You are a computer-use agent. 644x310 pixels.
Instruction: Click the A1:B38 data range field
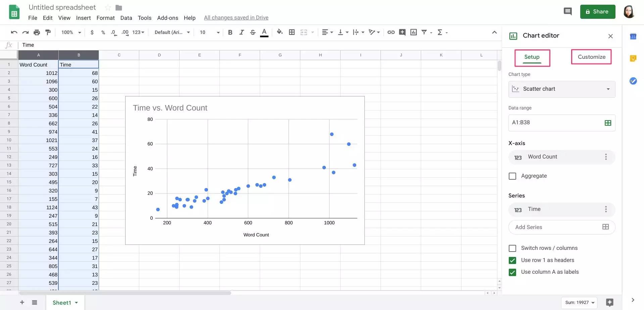562,123
